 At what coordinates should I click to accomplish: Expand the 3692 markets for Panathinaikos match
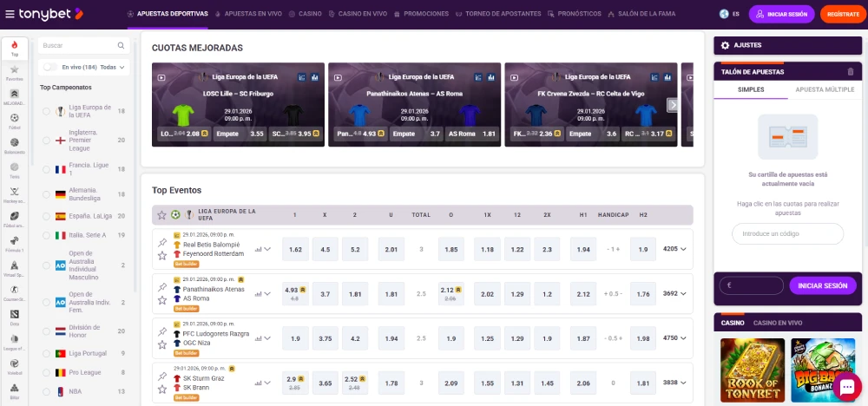(x=674, y=294)
